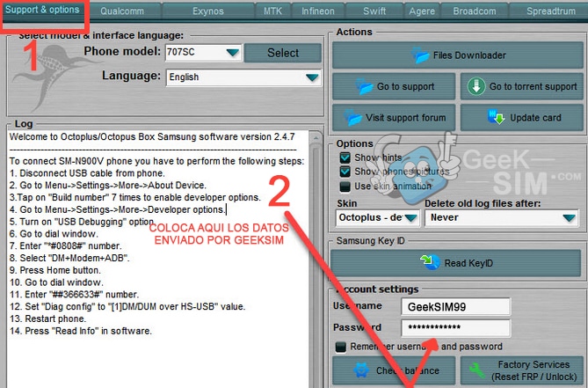Click the Log panel scrollbar up arrow

click(x=316, y=138)
